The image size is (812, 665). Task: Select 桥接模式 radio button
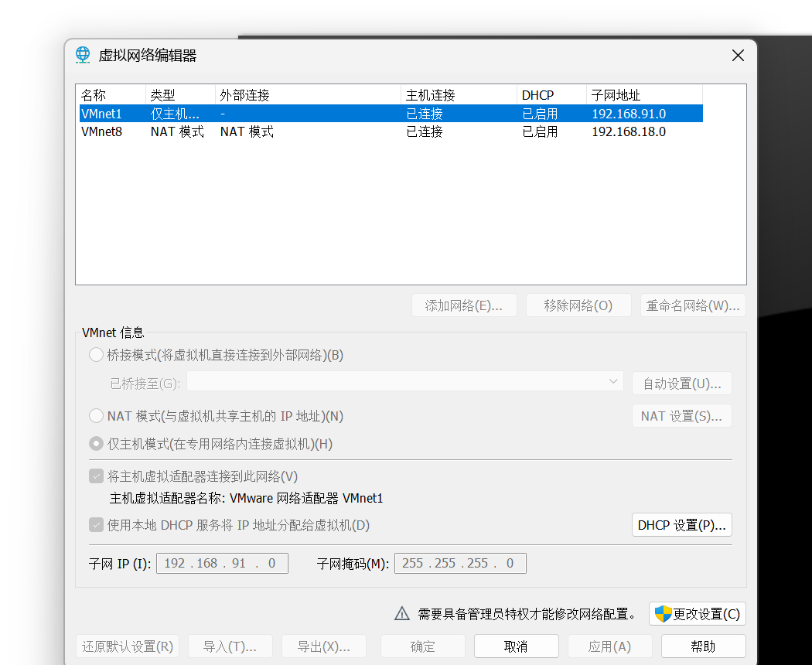click(x=97, y=355)
